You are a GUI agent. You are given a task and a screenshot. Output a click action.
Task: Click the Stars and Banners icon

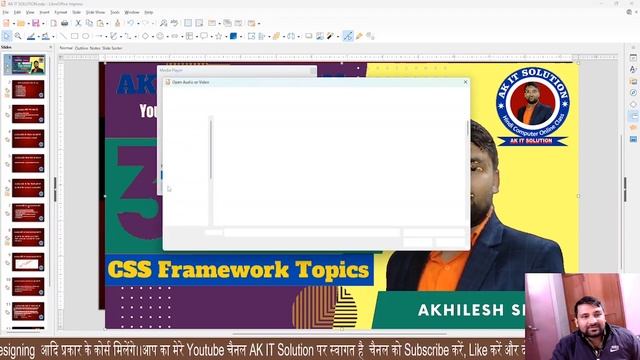tap(218, 36)
